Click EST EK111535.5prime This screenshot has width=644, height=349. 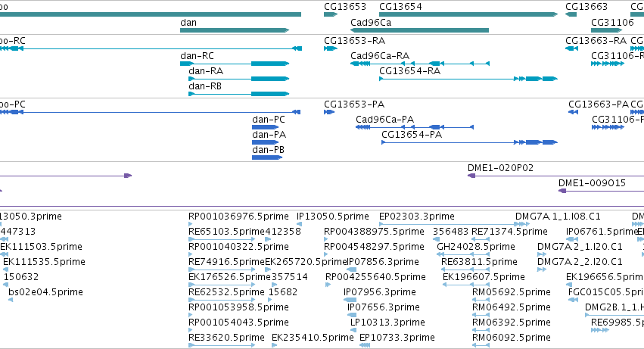(x=44, y=262)
